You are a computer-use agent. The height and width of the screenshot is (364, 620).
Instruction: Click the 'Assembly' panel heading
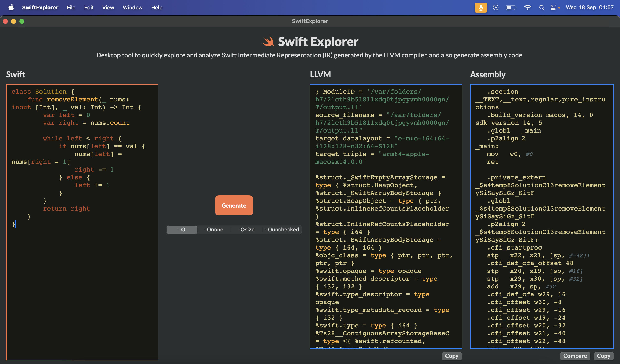click(488, 74)
